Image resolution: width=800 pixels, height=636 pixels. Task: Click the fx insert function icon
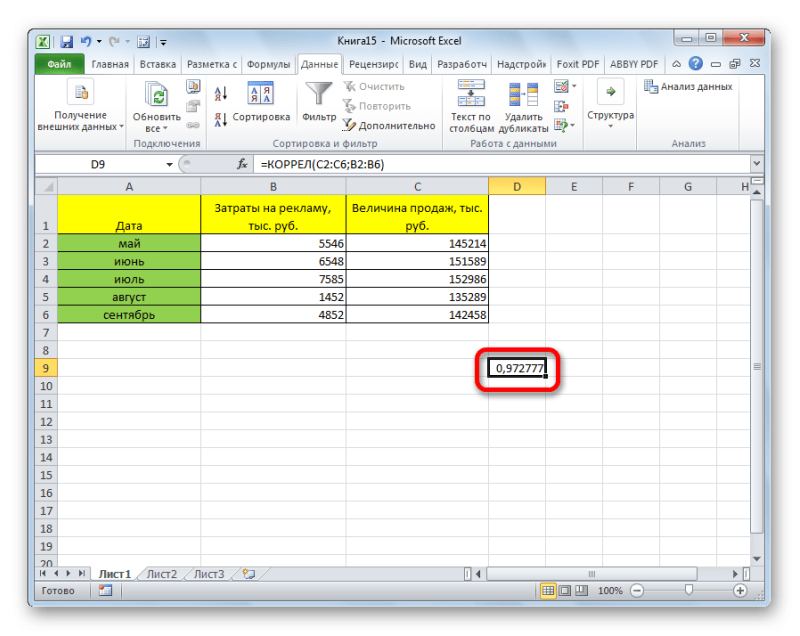[242, 164]
